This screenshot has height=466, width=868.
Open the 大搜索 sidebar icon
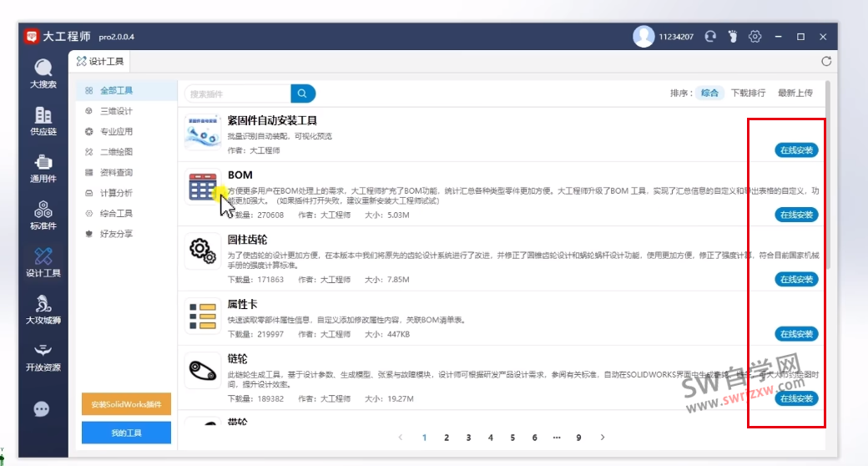43,73
